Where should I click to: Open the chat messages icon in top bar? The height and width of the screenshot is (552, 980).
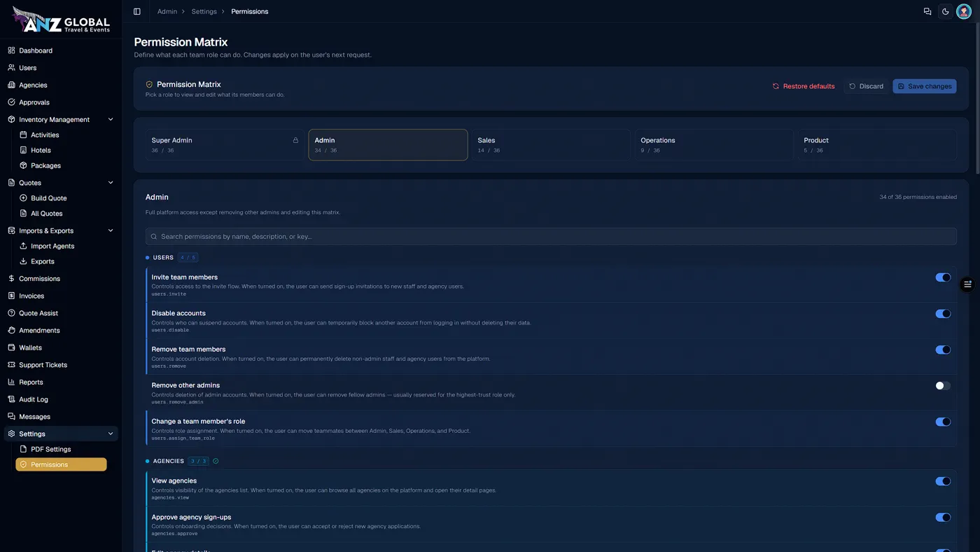[927, 11]
